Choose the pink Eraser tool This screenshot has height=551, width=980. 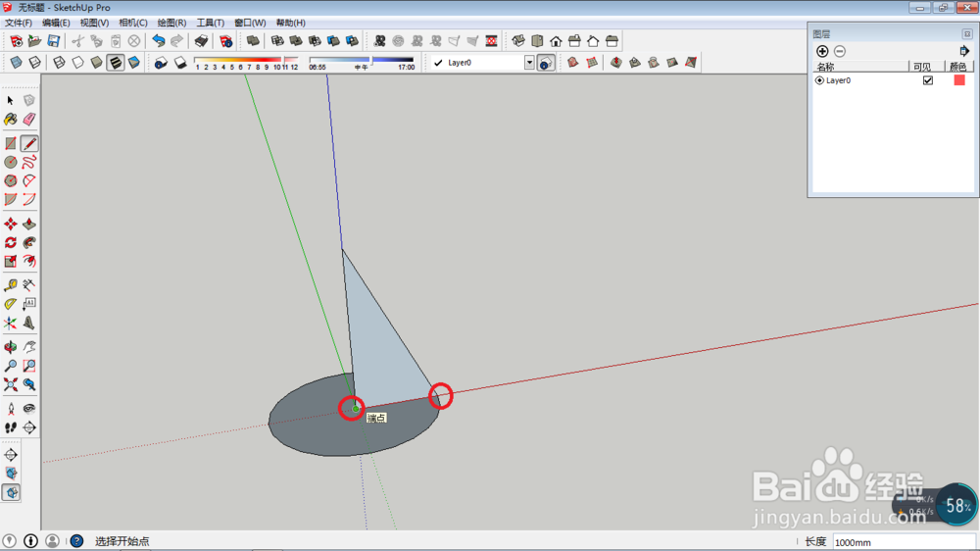pyautogui.click(x=28, y=119)
